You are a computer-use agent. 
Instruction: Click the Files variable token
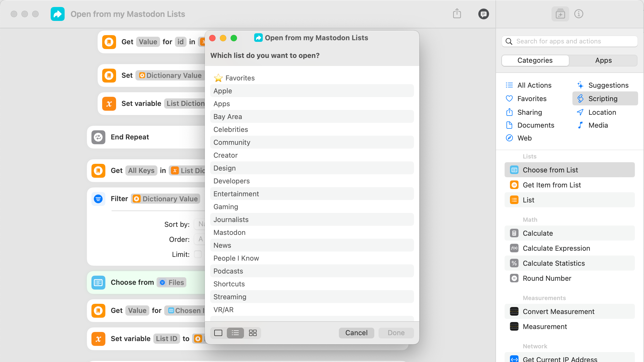(172, 283)
